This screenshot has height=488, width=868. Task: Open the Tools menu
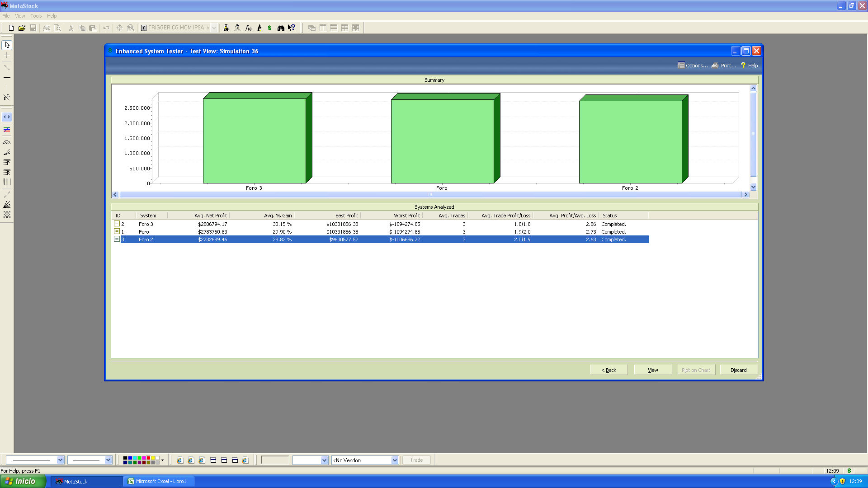(36, 16)
